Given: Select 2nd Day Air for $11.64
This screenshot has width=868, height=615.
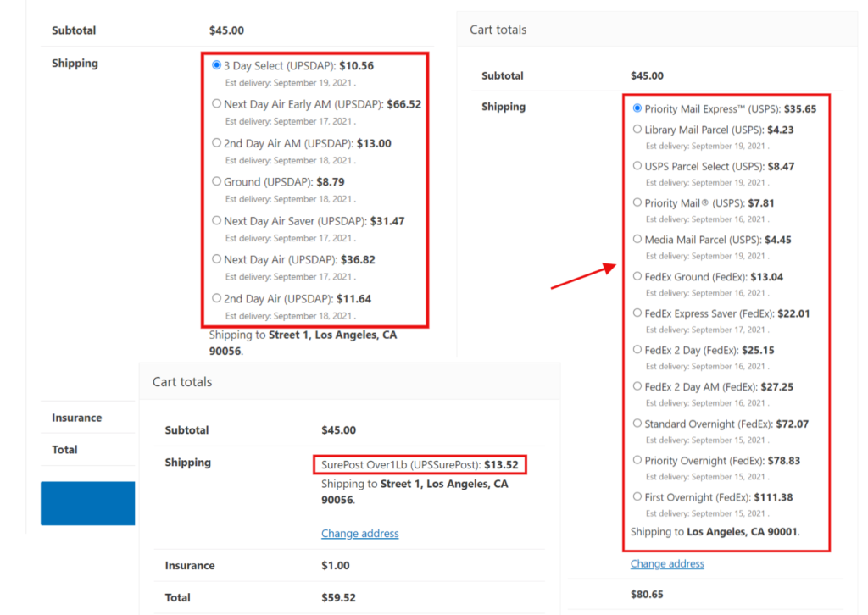Looking at the screenshot, I should pos(216,298).
